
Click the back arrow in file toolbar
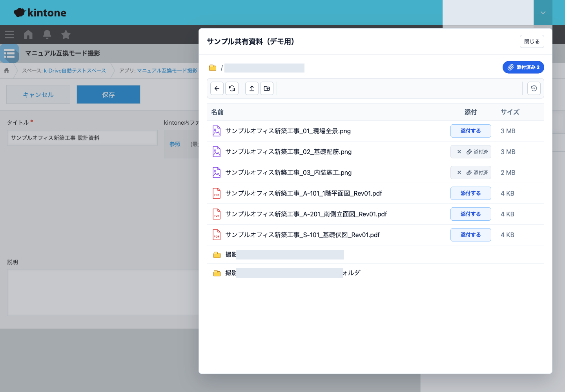click(x=217, y=89)
